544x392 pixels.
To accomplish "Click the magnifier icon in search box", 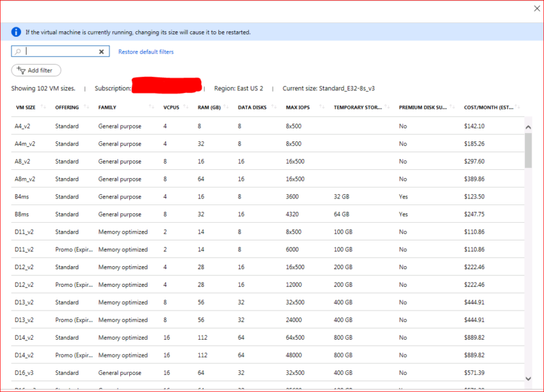I will 18,52.
